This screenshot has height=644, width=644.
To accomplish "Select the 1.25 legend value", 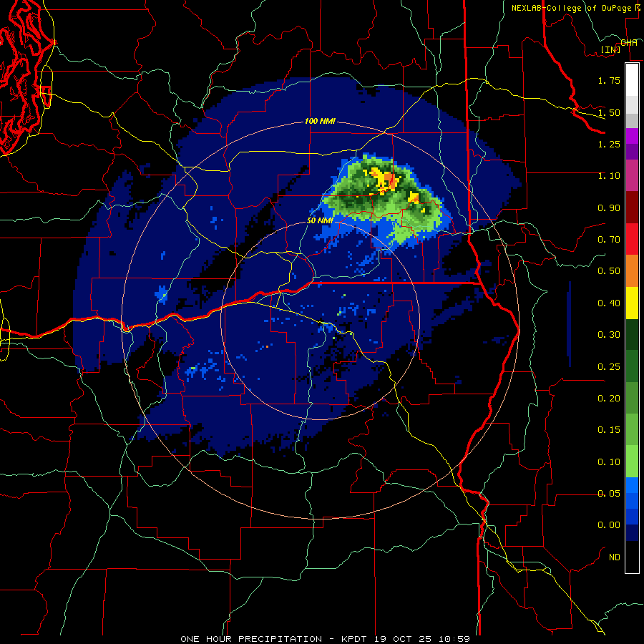I will 609,144.
